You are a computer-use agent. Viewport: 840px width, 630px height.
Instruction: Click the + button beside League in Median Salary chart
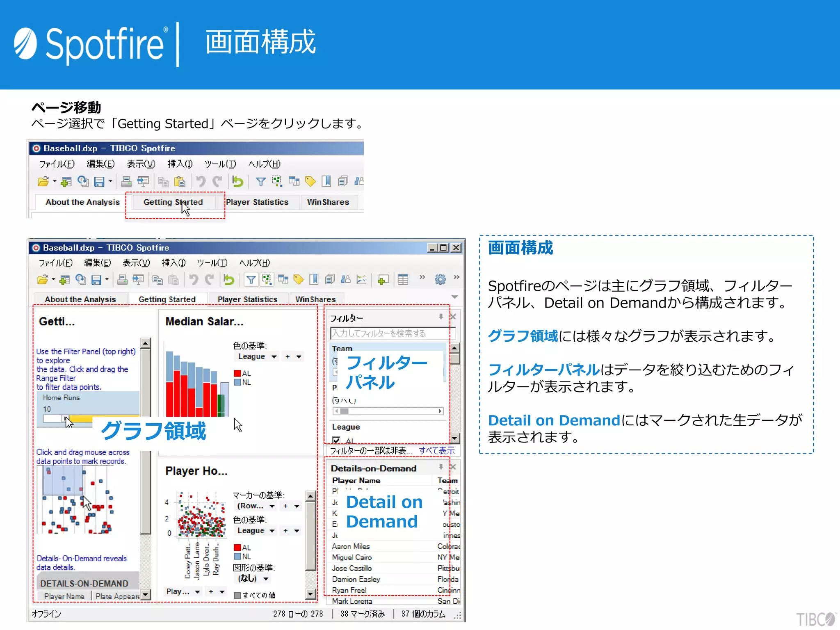(x=288, y=357)
